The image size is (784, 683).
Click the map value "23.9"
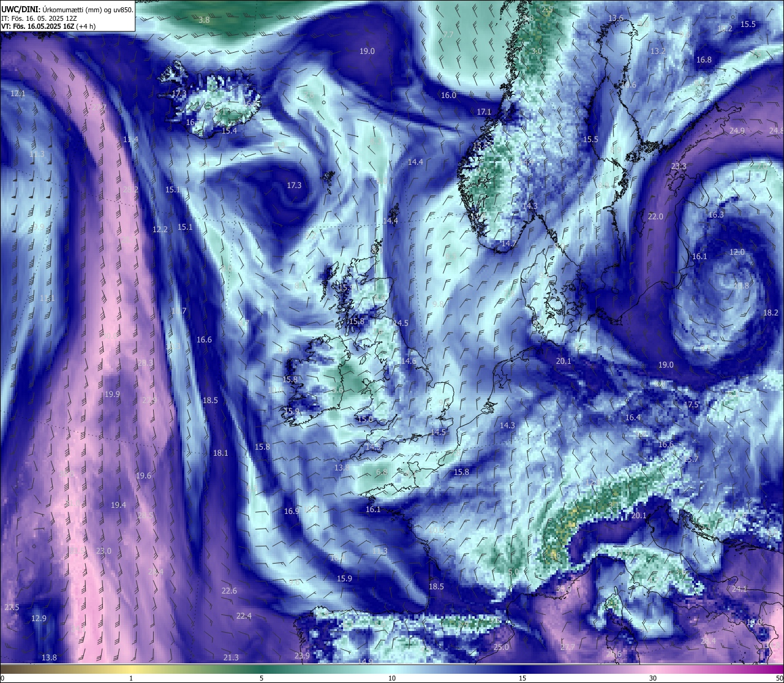(302, 656)
